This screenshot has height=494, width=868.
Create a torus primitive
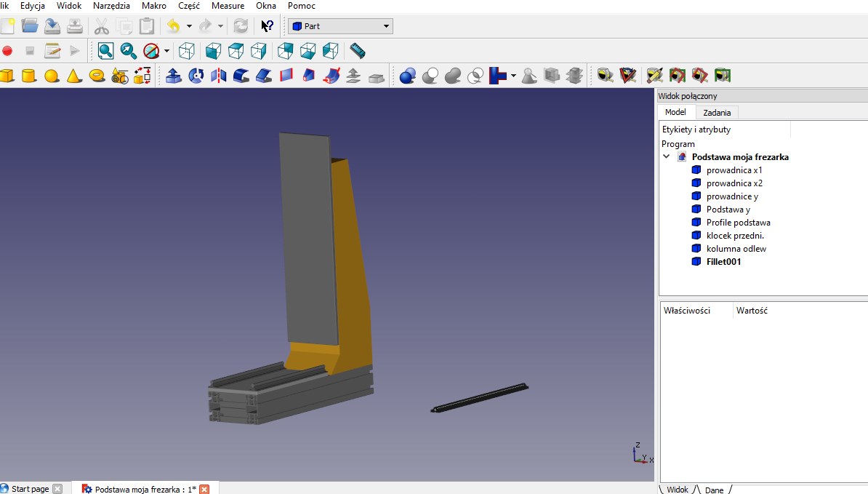[x=97, y=76]
